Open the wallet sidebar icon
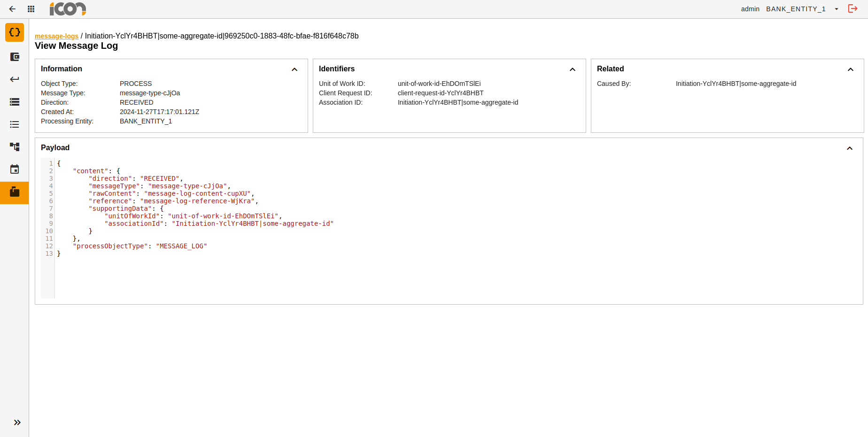 pyautogui.click(x=15, y=57)
